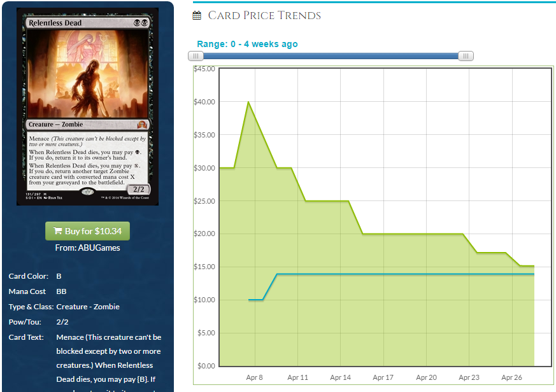Click the Mana Cost label
This screenshot has height=392, width=556.
[27, 291]
